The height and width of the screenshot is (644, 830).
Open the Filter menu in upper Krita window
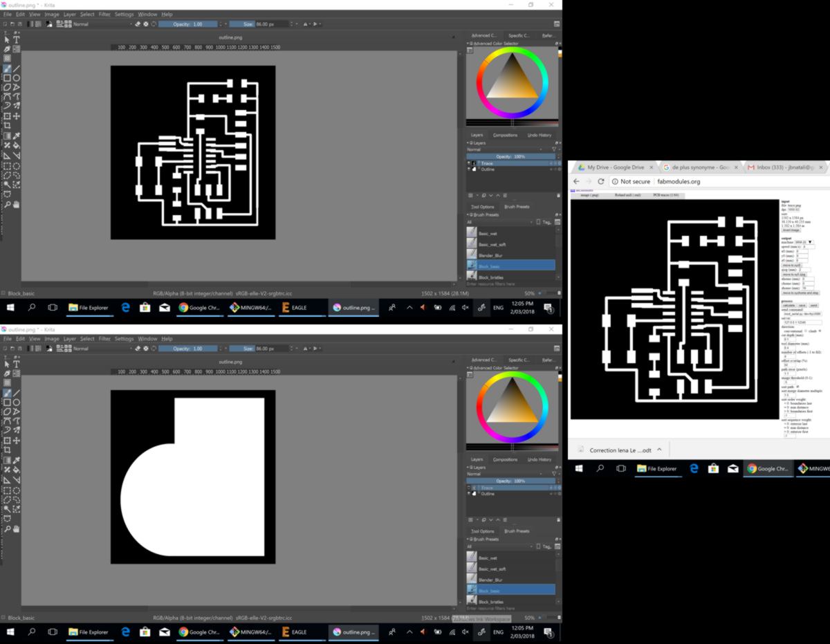tap(104, 14)
